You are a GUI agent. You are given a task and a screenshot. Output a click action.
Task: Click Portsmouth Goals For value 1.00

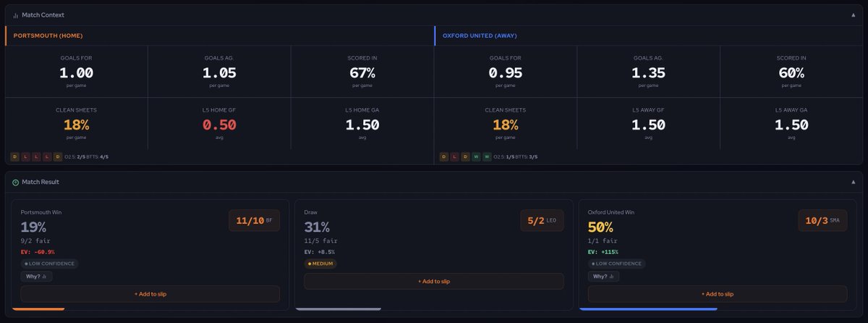76,72
